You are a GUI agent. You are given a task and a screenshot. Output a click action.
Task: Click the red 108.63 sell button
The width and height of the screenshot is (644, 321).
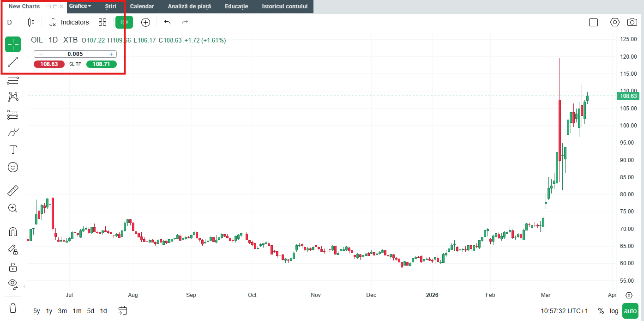(x=49, y=64)
